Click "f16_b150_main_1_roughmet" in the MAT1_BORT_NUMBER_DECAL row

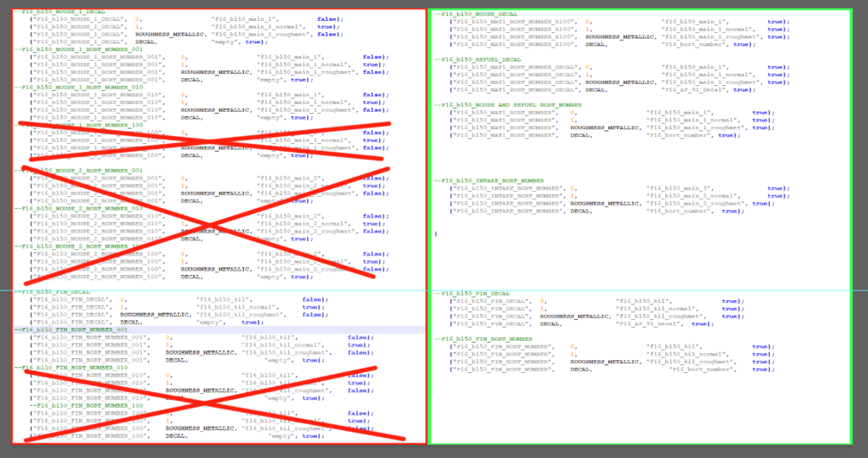pos(710,82)
